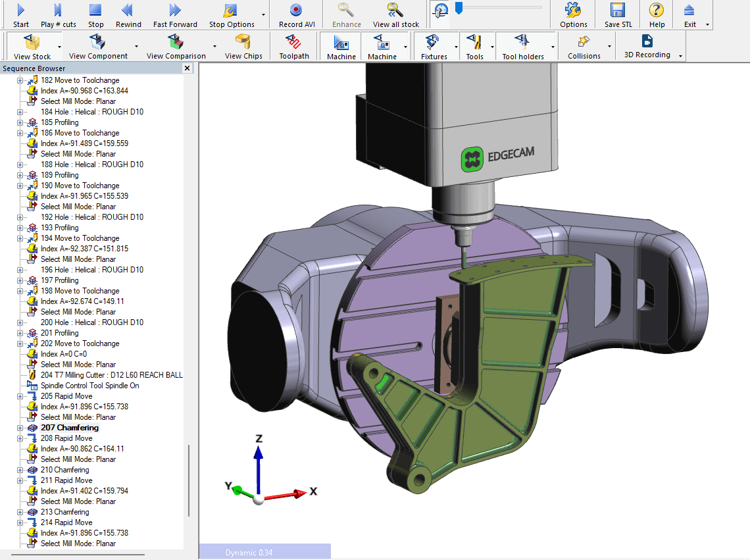Image resolution: width=750 pixels, height=560 pixels.
Task: Click the Start simulation play button
Action: pyautogui.click(x=20, y=11)
